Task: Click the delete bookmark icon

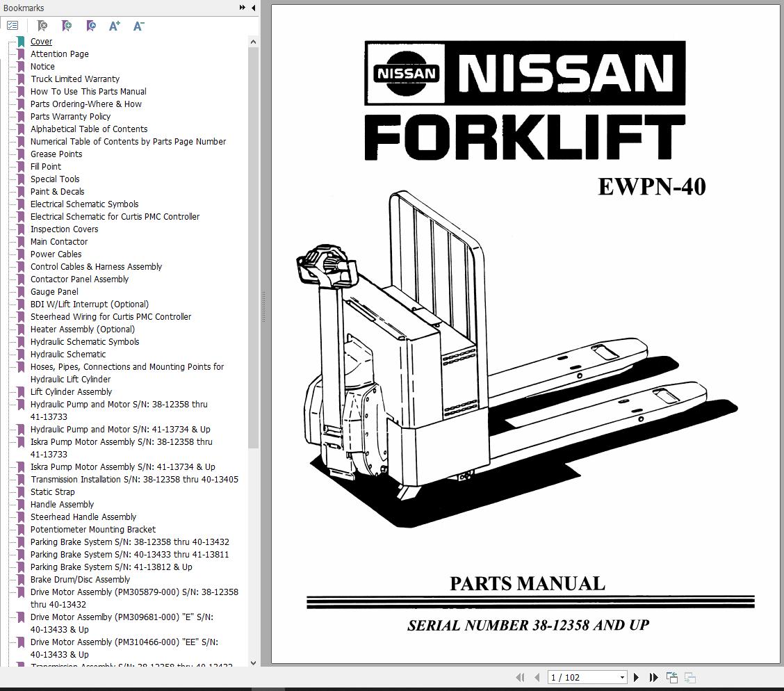Action: point(42,26)
